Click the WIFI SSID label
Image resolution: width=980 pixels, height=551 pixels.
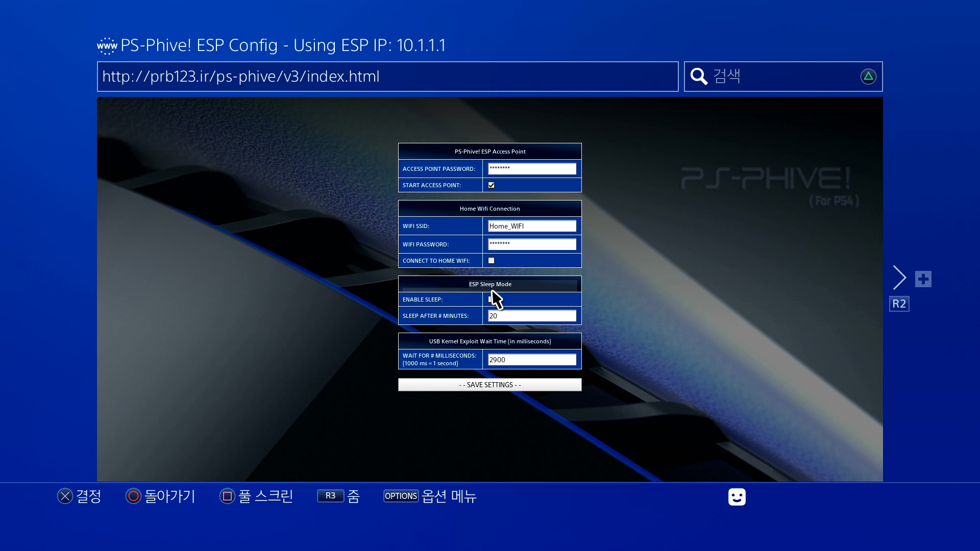(x=416, y=226)
